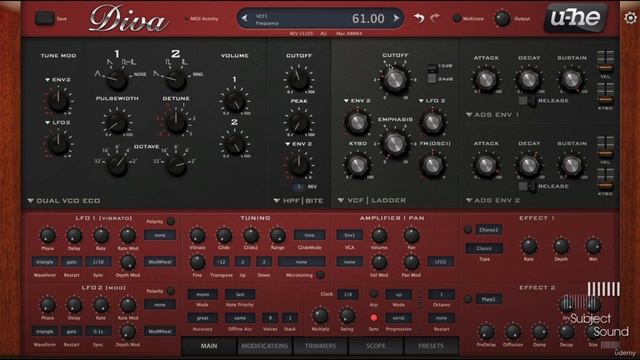Click the FM (OSC1) knob
The width and height of the screenshot is (640, 360).
[x=432, y=165]
